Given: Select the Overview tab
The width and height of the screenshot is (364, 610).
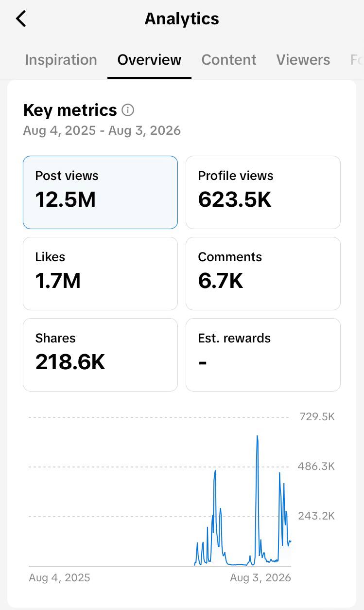Looking at the screenshot, I should coord(149,60).
